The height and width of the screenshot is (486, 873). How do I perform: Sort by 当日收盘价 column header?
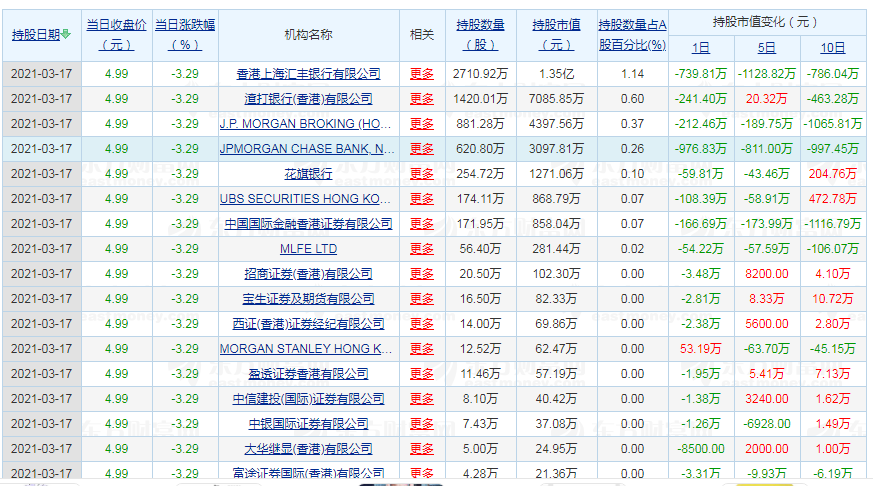coord(116,35)
